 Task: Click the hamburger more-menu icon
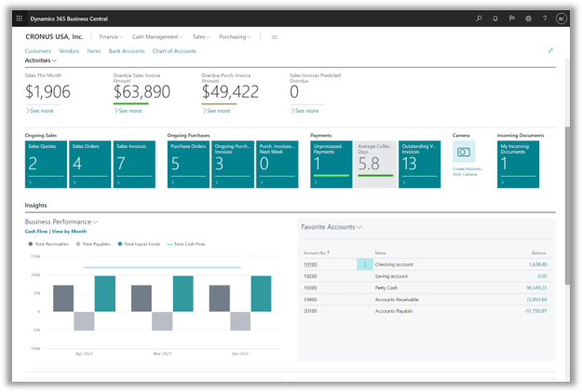point(275,36)
